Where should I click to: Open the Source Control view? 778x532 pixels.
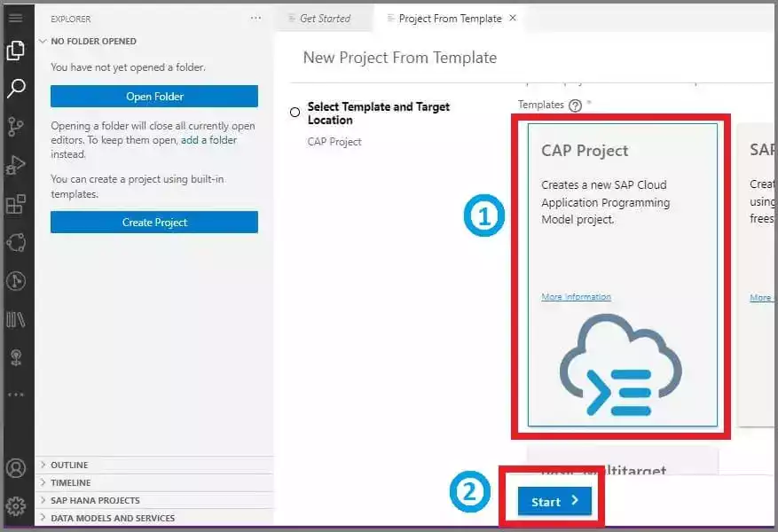click(16, 127)
